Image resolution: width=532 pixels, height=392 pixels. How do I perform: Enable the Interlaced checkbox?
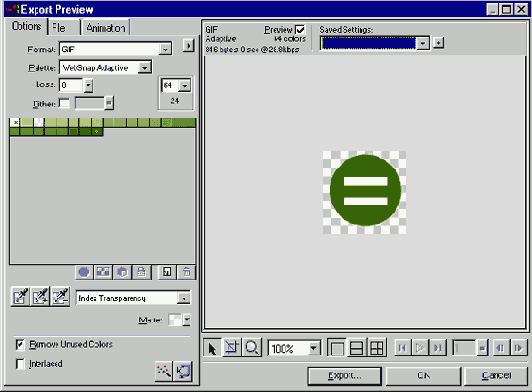click(x=20, y=364)
